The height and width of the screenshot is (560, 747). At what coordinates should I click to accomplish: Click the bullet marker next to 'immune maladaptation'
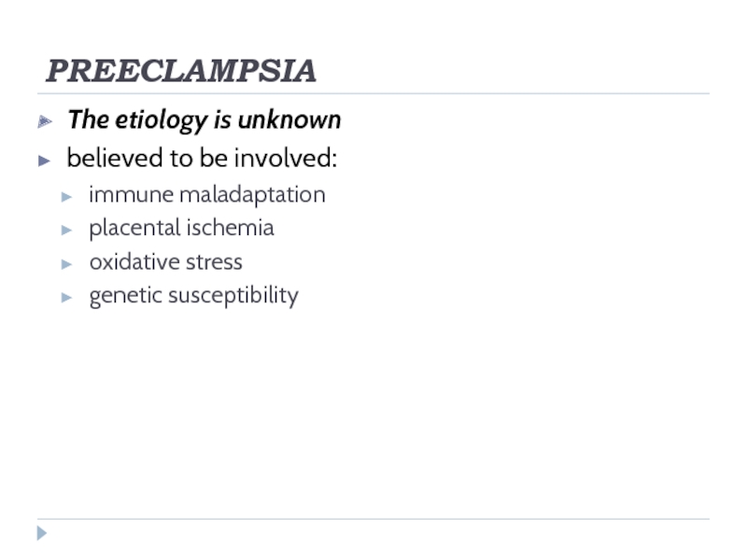click(x=65, y=196)
